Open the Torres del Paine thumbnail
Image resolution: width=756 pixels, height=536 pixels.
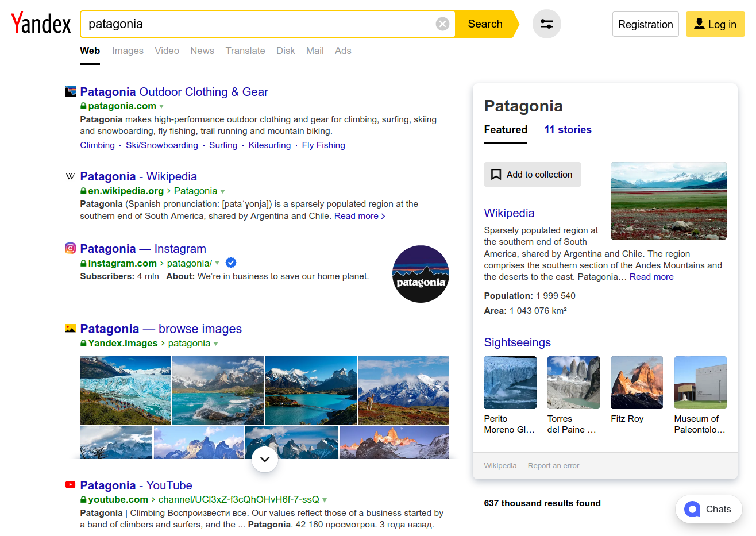click(573, 383)
